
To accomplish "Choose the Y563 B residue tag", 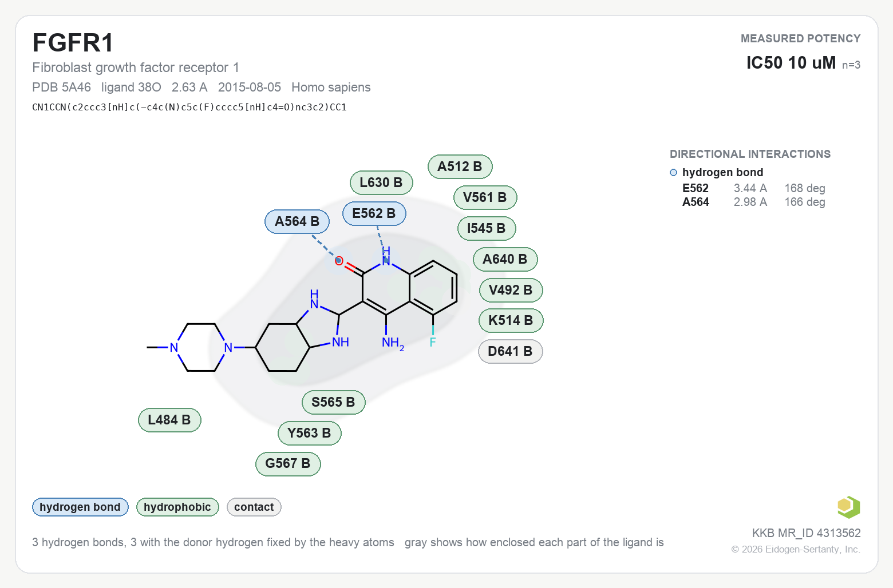I will (x=310, y=433).
